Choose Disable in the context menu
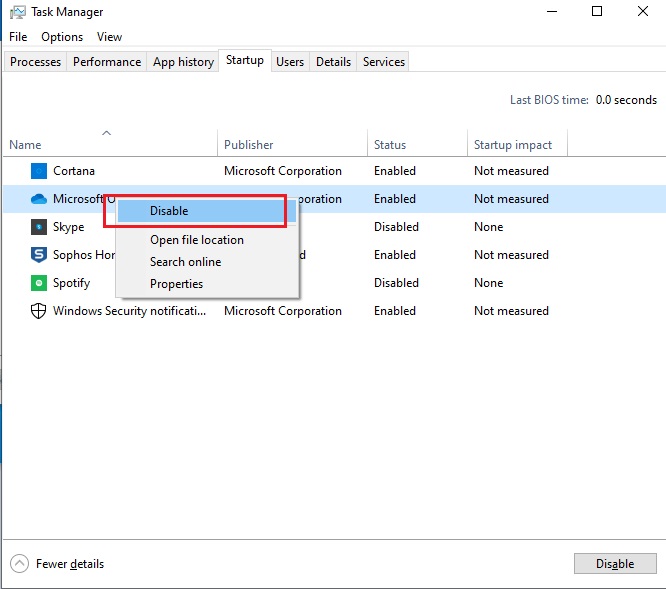The width and height of the screenshot is (666, 589). click(x=207, y=211)
